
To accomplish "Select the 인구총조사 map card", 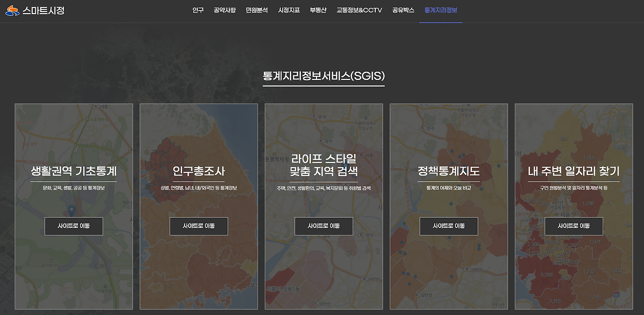I will [x=199, y=171].
